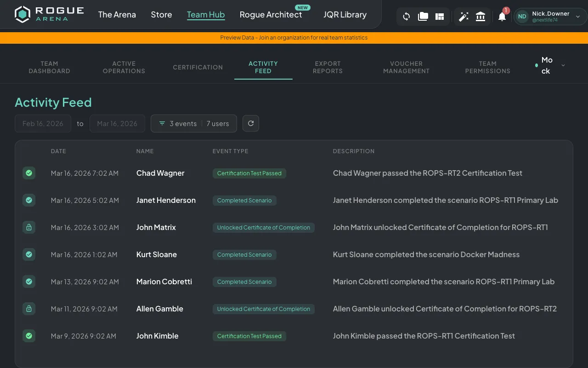
Task: Click the Feb 16, 2026 start date field
Action: click(x=43, y=123)
